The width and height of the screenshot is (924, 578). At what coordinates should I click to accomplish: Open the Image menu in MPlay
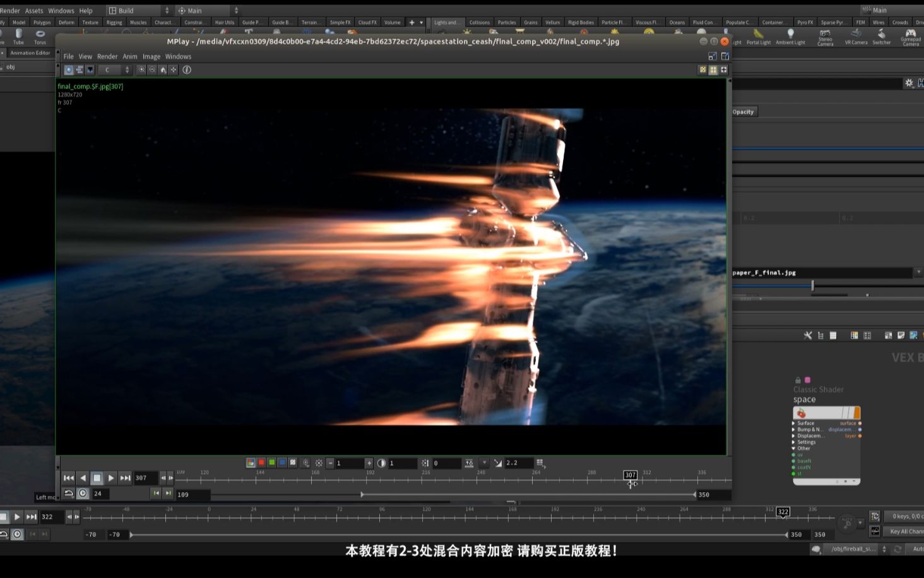click(151, 56)
